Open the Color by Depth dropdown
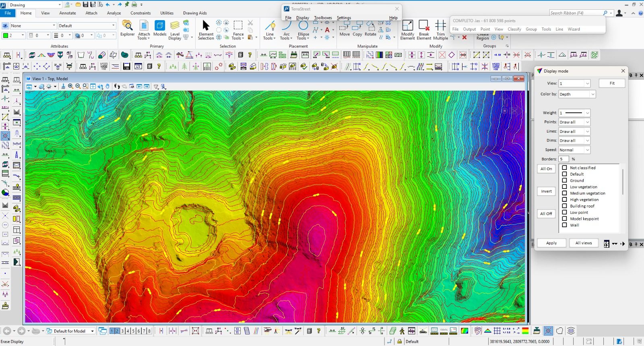 click(x=577, y=94)
